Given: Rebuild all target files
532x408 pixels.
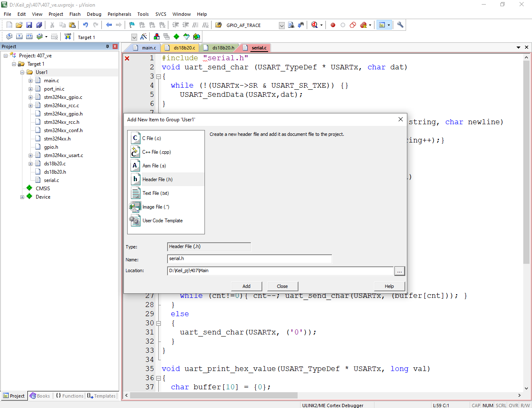Looking at the screenshot, I should click(x=29, y=37).
